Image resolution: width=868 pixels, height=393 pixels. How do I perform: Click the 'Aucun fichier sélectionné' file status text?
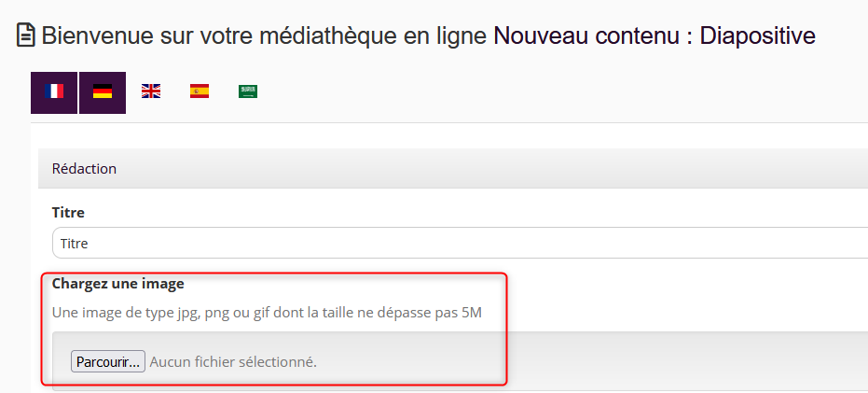coord(233,361)
